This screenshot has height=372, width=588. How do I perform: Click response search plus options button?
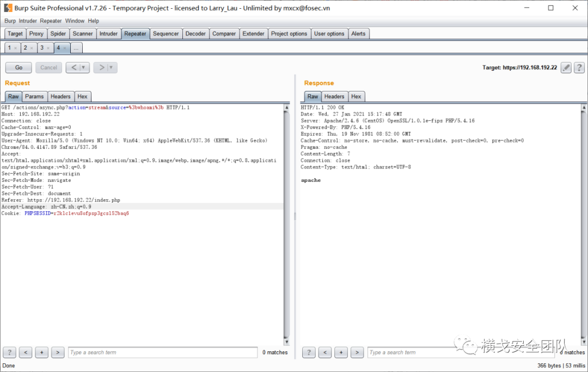point(341,352)
